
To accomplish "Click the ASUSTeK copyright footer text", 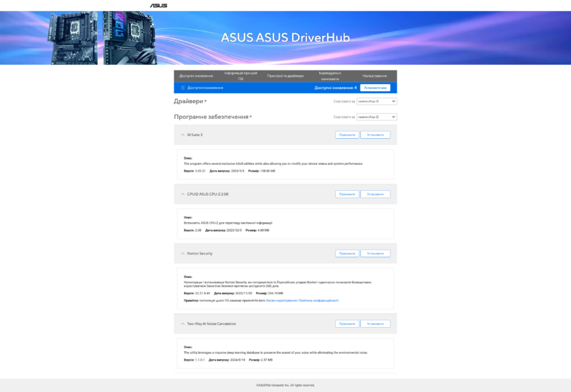I will (x=285, y=385).
